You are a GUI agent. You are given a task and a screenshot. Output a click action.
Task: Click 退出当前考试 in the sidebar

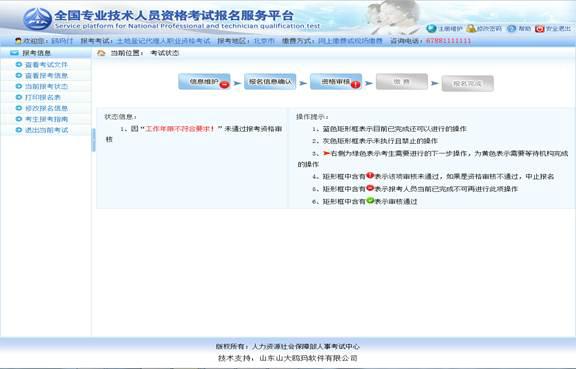click(46, 130)
